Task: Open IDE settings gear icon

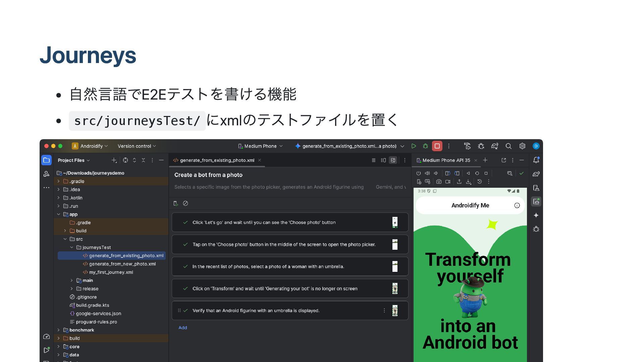Action: click(x=522, y=146)
